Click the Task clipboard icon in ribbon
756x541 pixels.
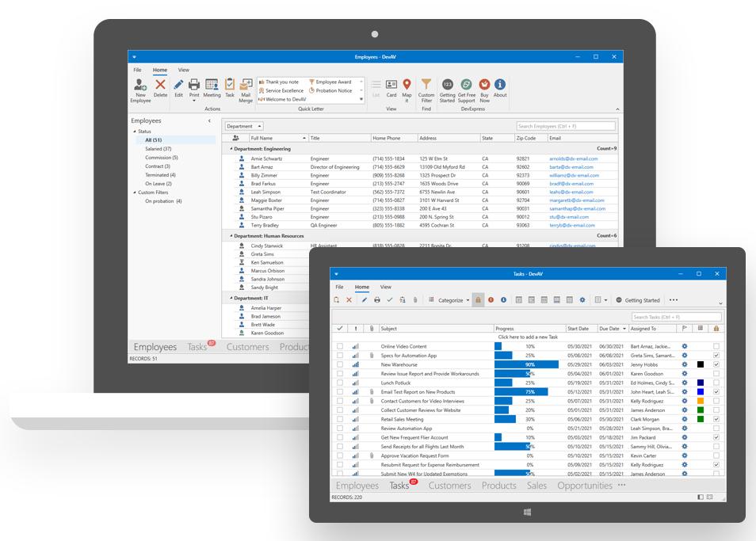[x=230, y=84]
